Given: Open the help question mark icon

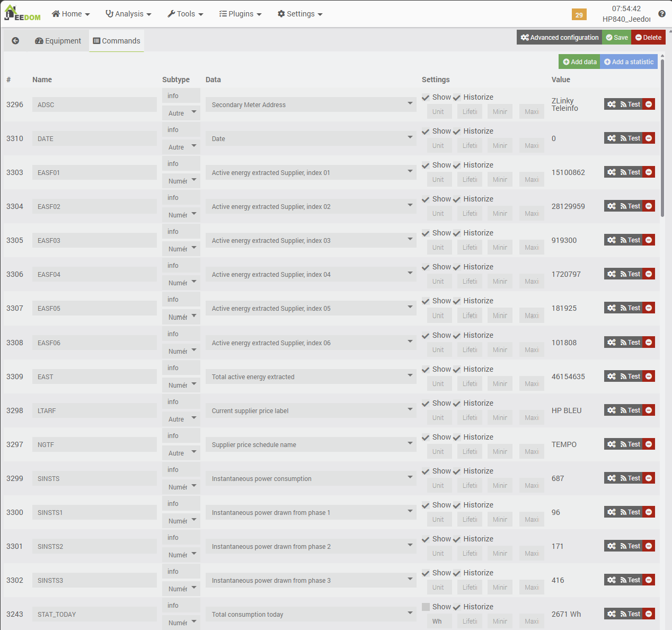Looking at the screenshot, I should [x=662, y=14].
